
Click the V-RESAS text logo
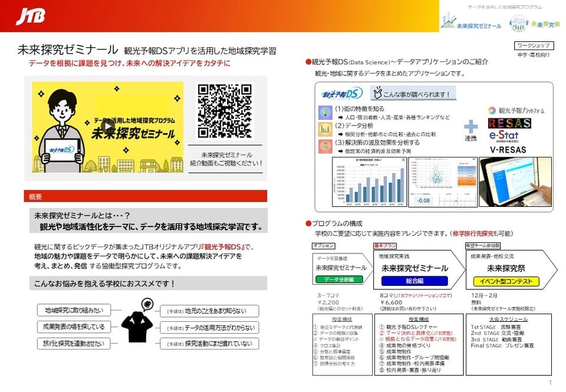point(508,150)
